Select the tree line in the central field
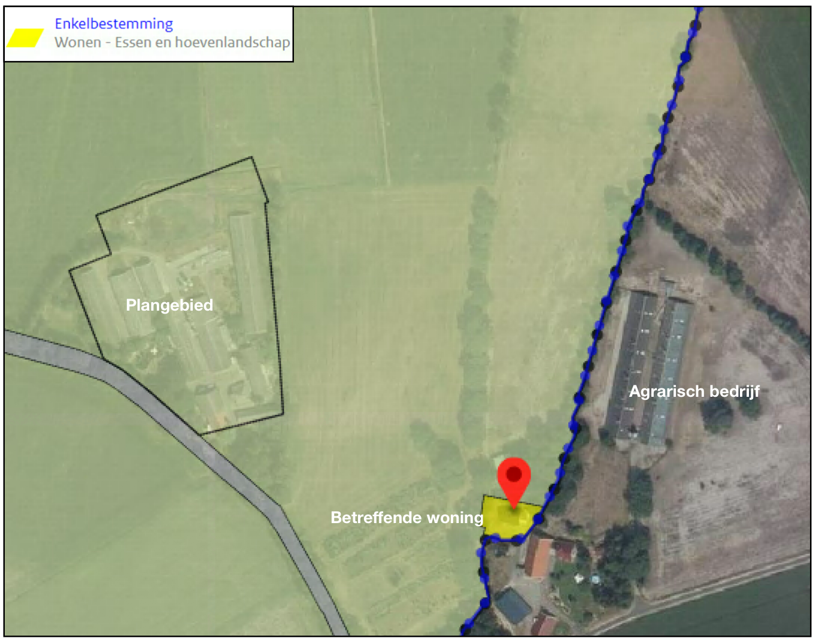This screenshot has height=644, width=819. click(x=477, y=311)
